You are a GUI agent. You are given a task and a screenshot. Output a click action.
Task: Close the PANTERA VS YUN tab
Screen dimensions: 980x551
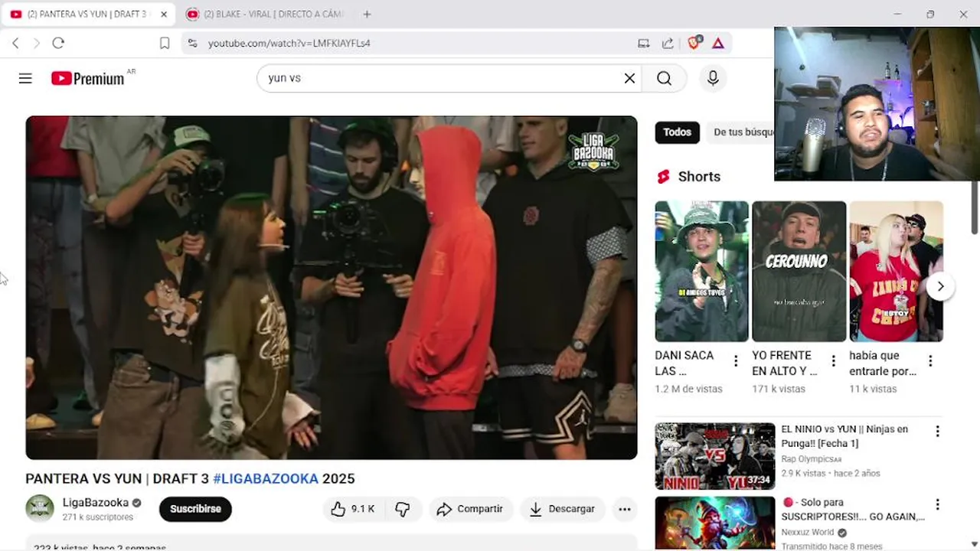tap(163, 14)
